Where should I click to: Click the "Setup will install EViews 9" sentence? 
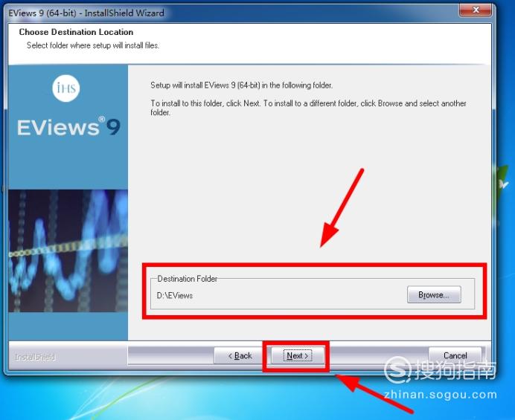tap(242, 85)
